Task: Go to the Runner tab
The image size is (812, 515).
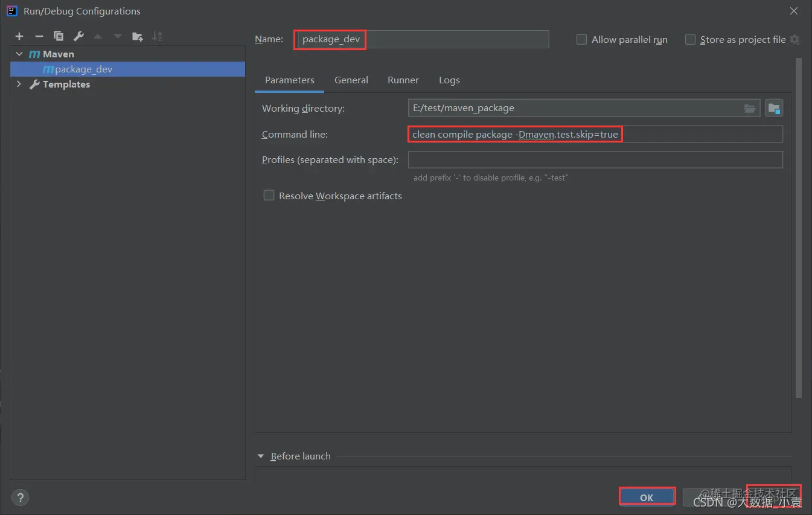Action: pyautogui.click(x=403, y=80)
